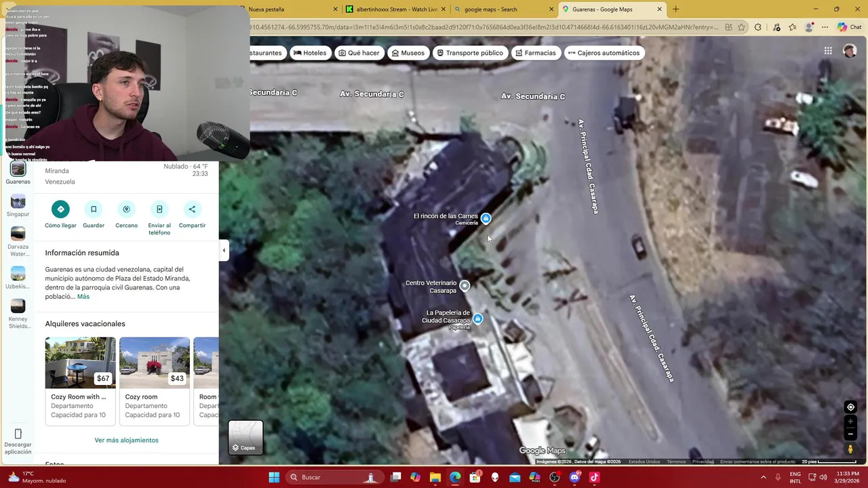Screen dimensions: 868x488
Task: Search nearby with the Cercano icon
Action: (x=126, y=209)
